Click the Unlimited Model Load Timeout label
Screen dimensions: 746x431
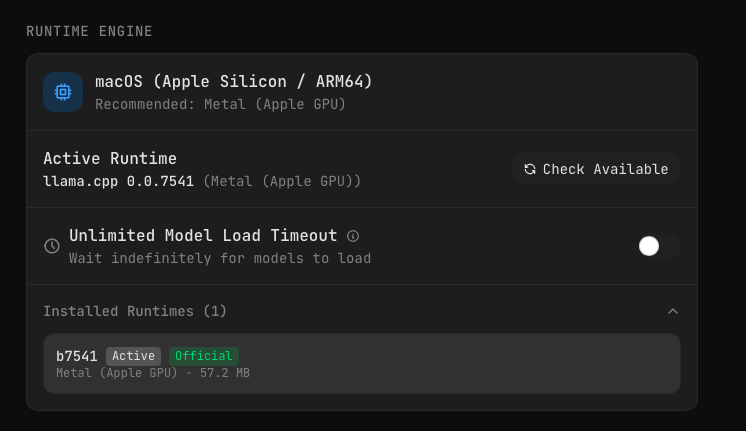[203, 236]
